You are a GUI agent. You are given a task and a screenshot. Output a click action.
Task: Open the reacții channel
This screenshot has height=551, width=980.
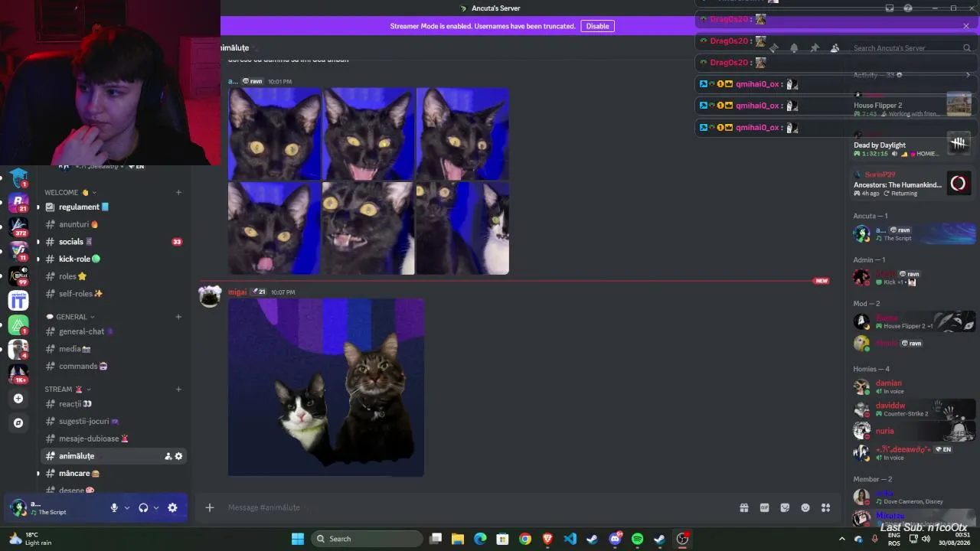114,404
